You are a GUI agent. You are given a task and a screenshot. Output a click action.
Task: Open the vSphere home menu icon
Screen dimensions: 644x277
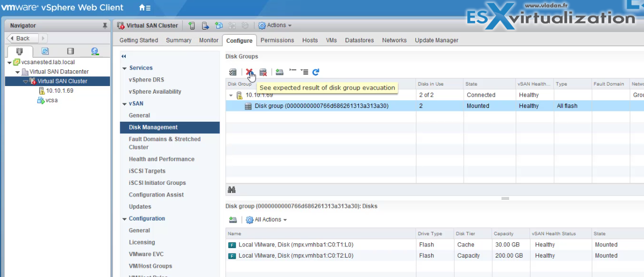click(x=144, y=8)
